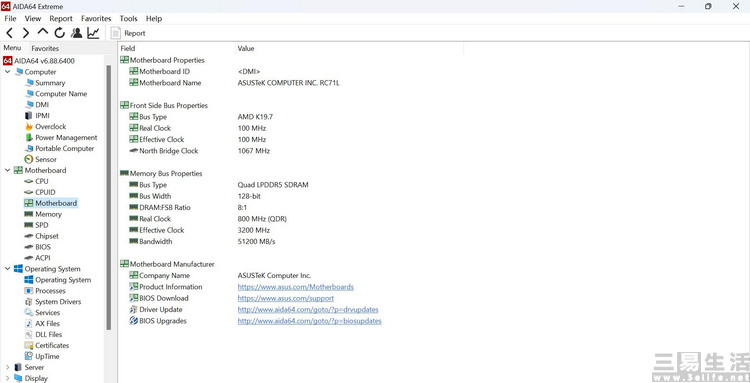Switch to the Menu tab
Viewport: 750px width, 383px height.
click(12, 48)
